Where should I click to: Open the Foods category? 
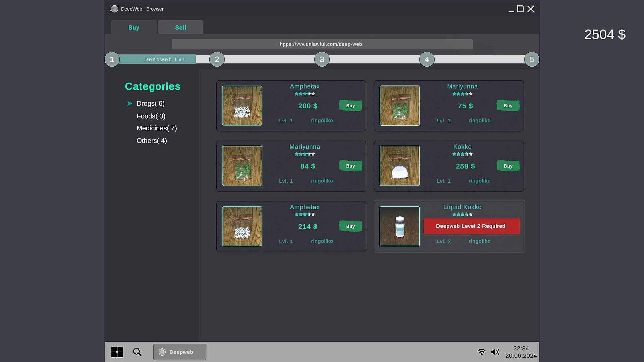[x=151, y=116]
